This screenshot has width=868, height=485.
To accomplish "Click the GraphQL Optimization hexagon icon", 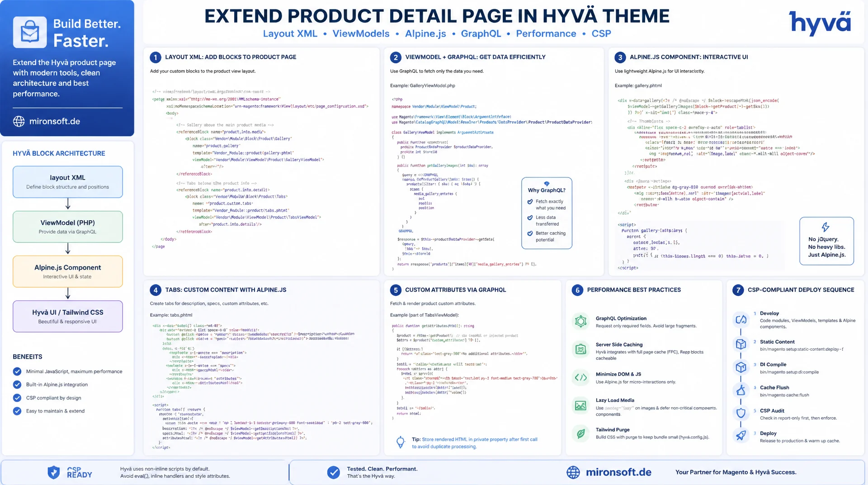I will [581, 321].
